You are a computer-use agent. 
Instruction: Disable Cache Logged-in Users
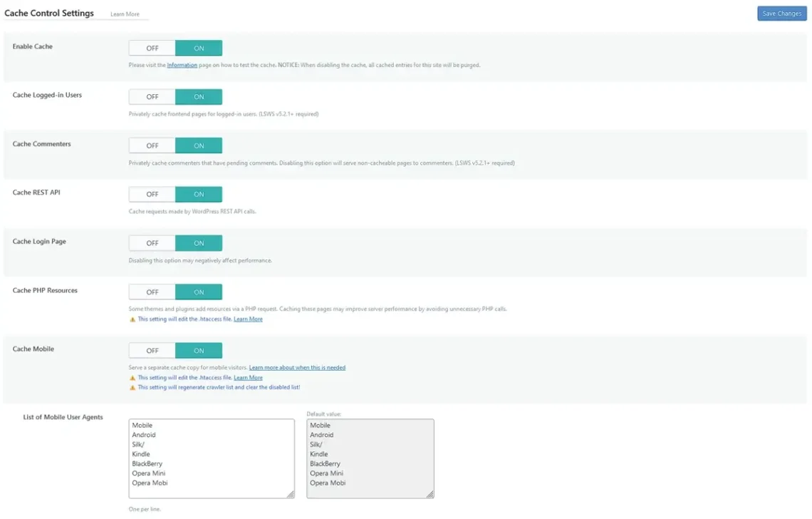(151, 96)
